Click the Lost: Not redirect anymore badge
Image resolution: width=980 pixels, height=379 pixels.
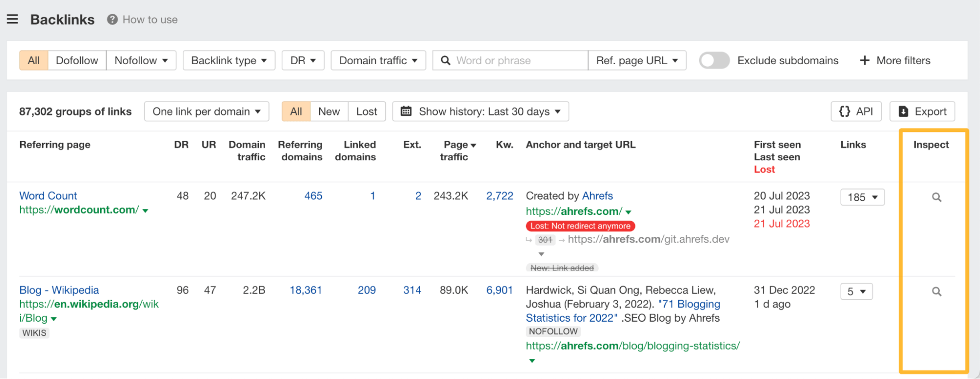(x=580, y=226)
